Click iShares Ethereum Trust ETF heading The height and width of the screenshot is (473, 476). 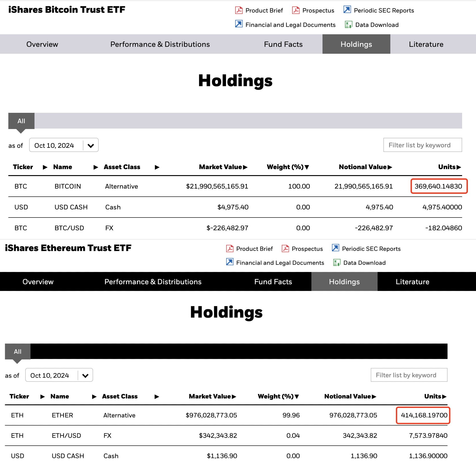(x=68, y=248)
